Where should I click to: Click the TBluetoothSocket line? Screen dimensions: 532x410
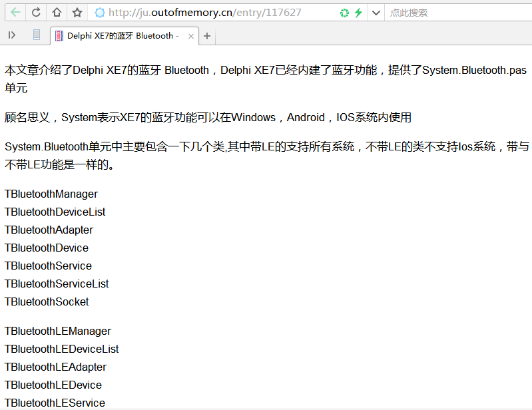[47, 302]
